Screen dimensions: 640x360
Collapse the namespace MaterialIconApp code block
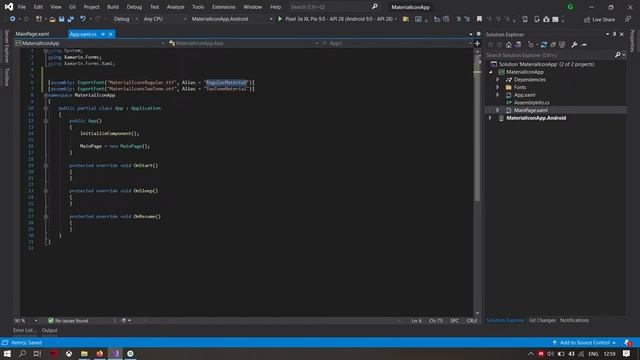click(46, 95)
